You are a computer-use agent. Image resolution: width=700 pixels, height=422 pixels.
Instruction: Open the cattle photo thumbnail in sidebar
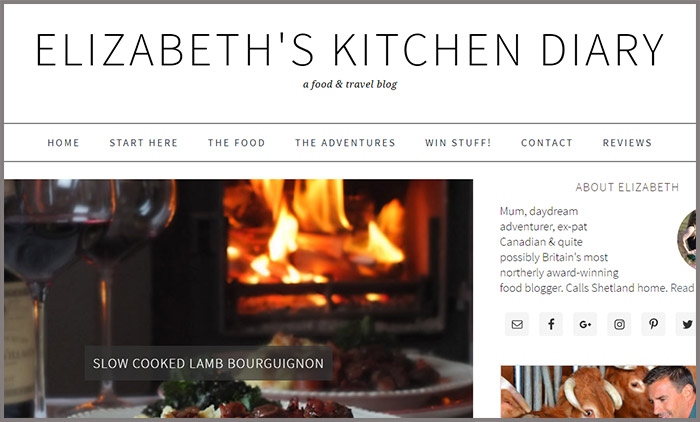(x=598, y=392)
